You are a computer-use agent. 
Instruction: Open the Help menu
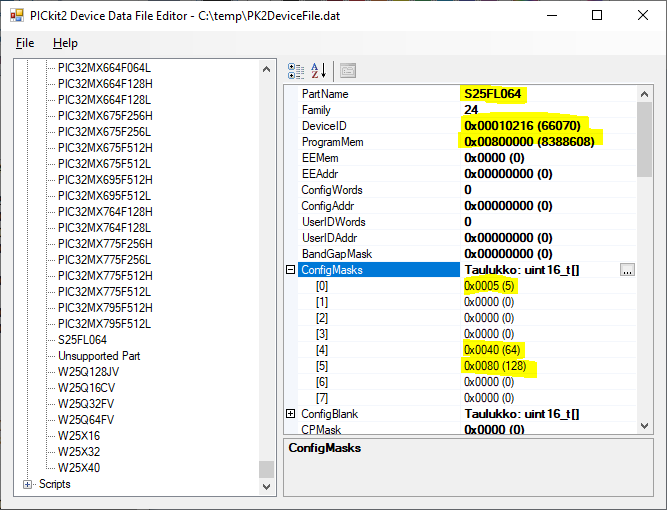[x=65, y=43]
